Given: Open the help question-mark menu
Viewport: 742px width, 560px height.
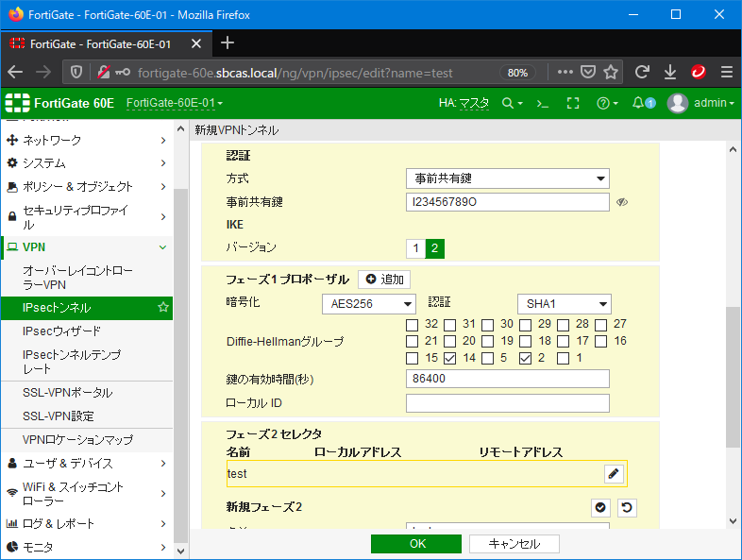Looking at the screenshot, I should (x=607, y=103).
